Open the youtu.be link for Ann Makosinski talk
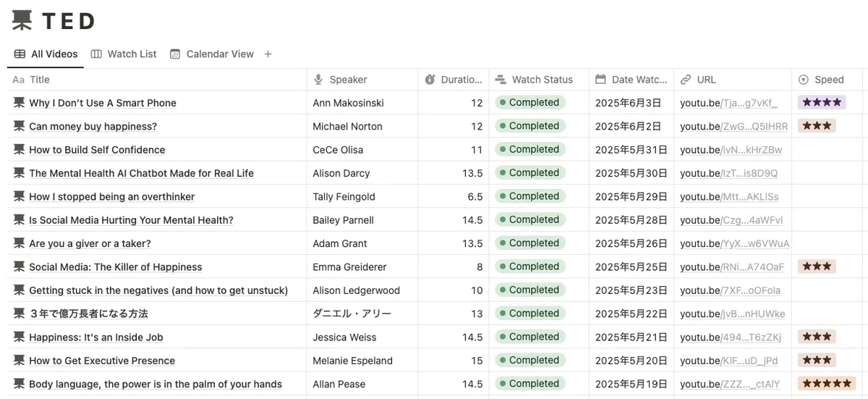Viewport: 868px width, 399px height. [x=728, y=103]
